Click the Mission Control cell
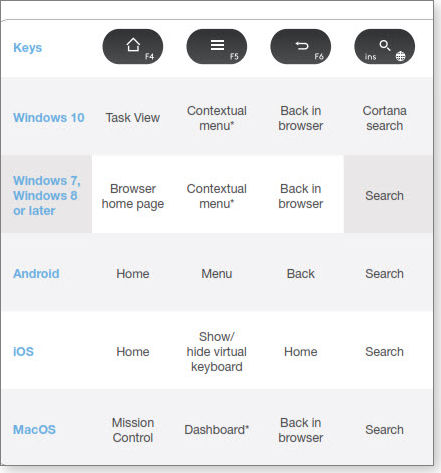The width and height of the screenshot is (441, 473). point(133,430)
